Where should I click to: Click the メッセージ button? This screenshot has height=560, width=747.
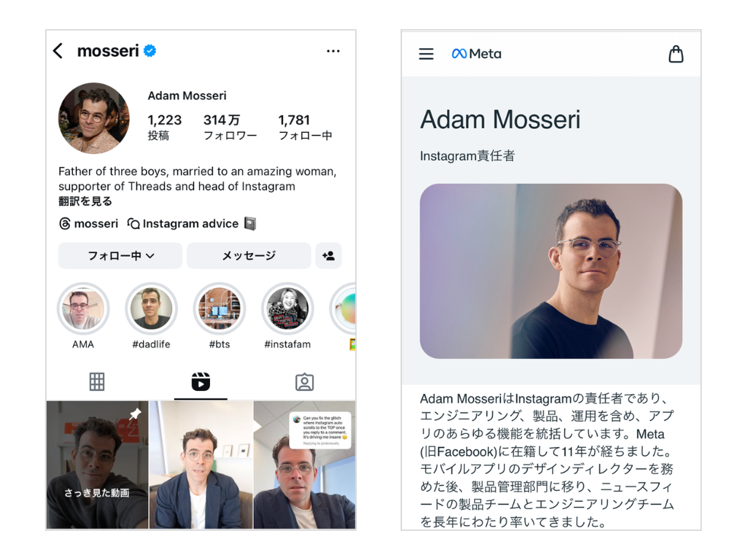[x=249, y=256]
